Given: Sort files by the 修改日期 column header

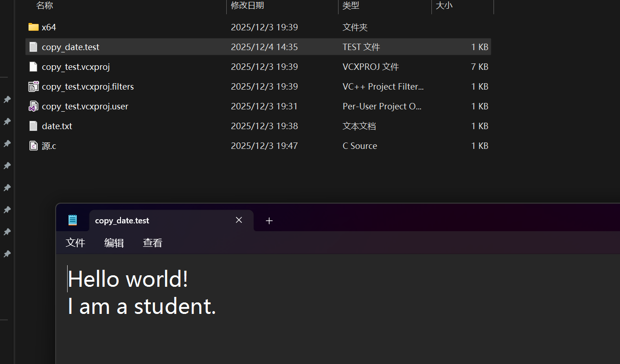Looking at the screenshot, I should pyautogui.click(x=247, y=6).
